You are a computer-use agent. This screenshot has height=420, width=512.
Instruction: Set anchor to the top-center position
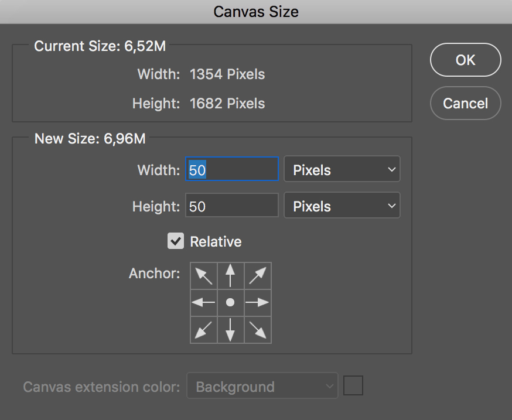point(230,275)
